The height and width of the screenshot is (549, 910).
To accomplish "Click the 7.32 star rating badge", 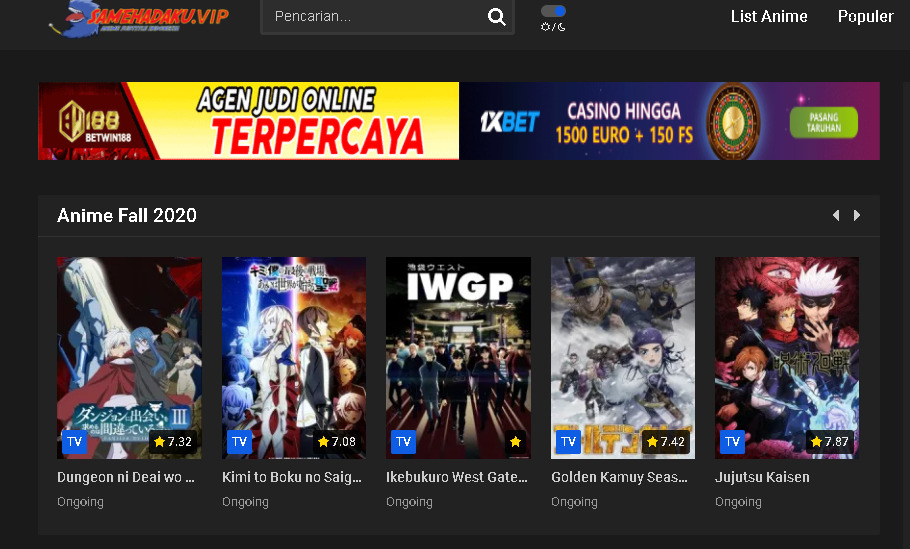I will (173, 442).
